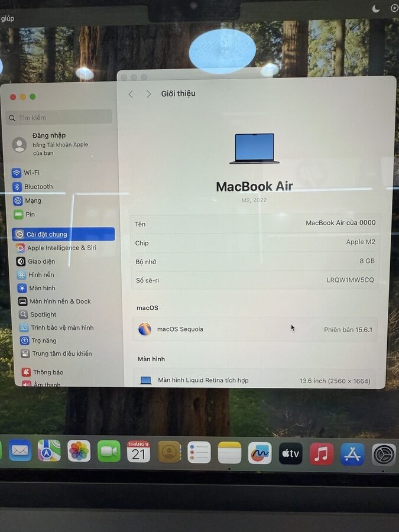Launch Mail from the Dock
The width and height of the screenshot is (399, 532).
click(20, 450)
